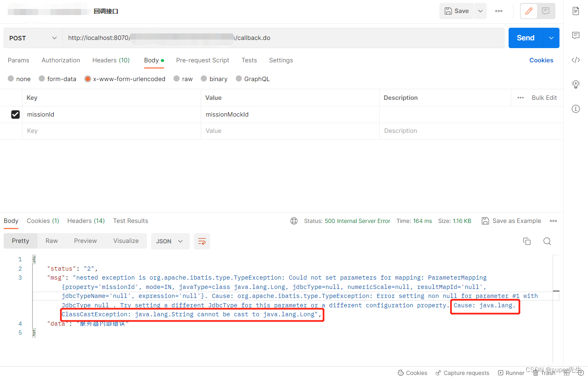Open the code snippet panel
Viewport: 588px width, 377px height.
coord(576,60)
